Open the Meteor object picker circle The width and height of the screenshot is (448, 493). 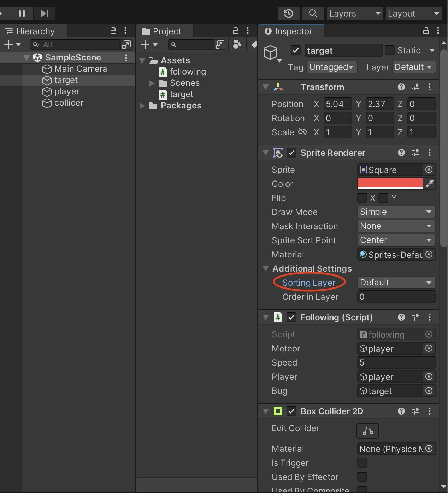tap(429, 349)
